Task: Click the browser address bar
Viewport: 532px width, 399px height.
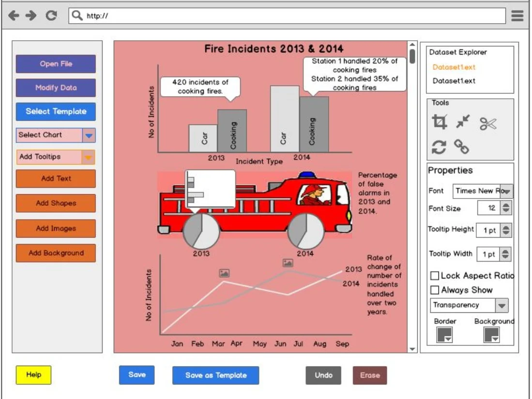Action: [287, 15]
